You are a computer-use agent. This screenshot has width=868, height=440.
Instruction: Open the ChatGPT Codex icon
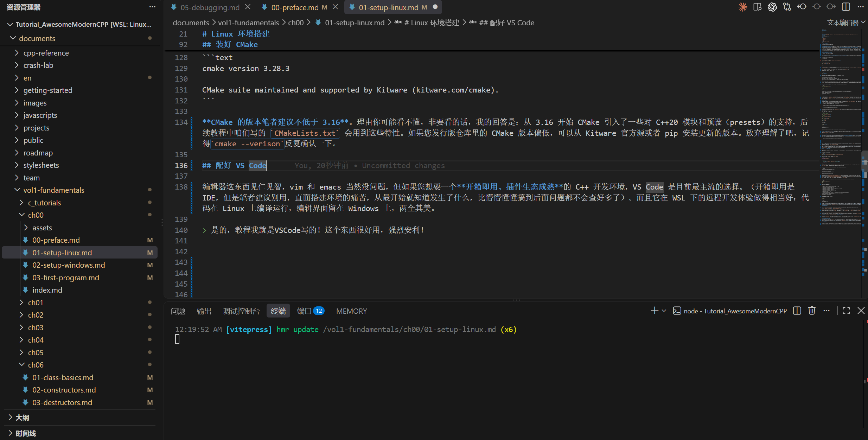coord(772,7)
